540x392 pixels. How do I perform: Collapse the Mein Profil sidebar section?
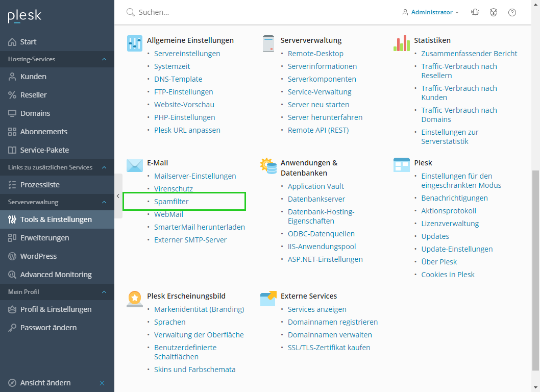104,292
